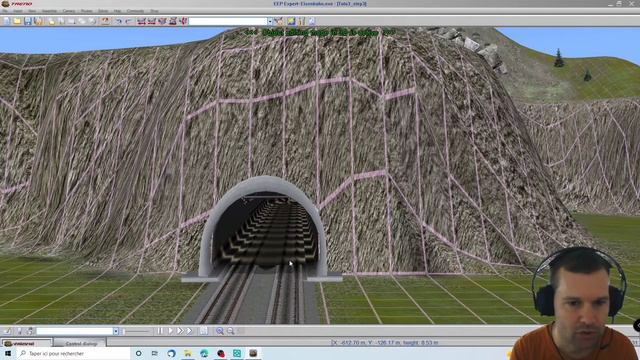Open File Explorer from the taskbar
The width and height of the screenshot is (640, 360).
click(187, 353)
